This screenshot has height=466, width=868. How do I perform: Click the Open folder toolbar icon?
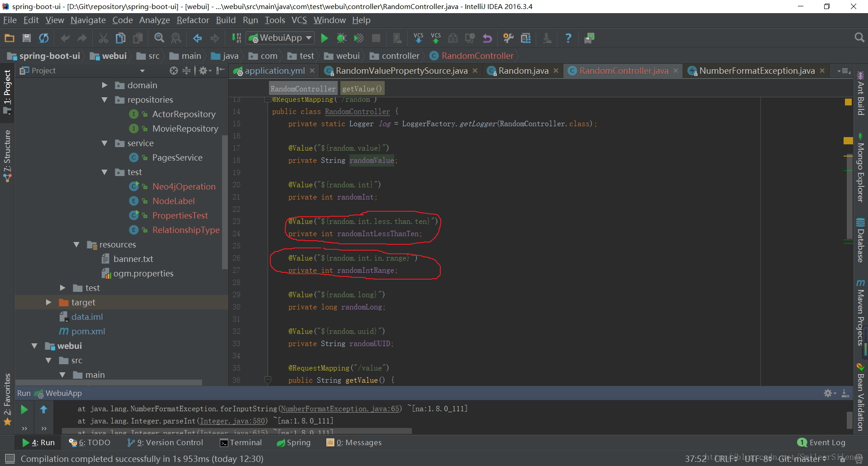pyautogui.click(x=9, y=38)
